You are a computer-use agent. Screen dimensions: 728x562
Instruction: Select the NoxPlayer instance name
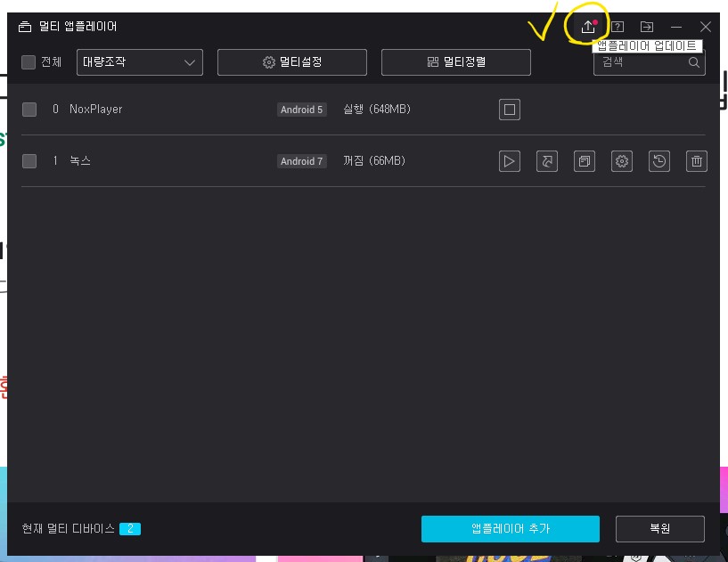pos(95,109)
